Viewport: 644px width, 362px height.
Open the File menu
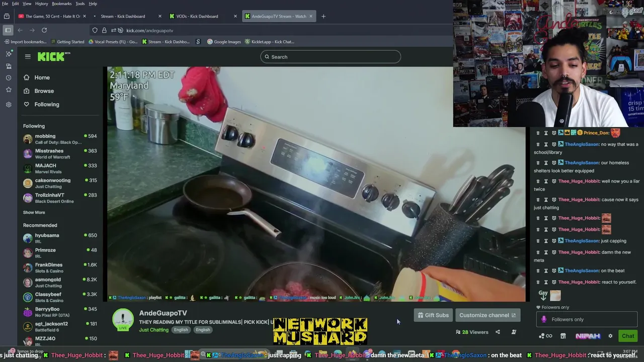5,4
